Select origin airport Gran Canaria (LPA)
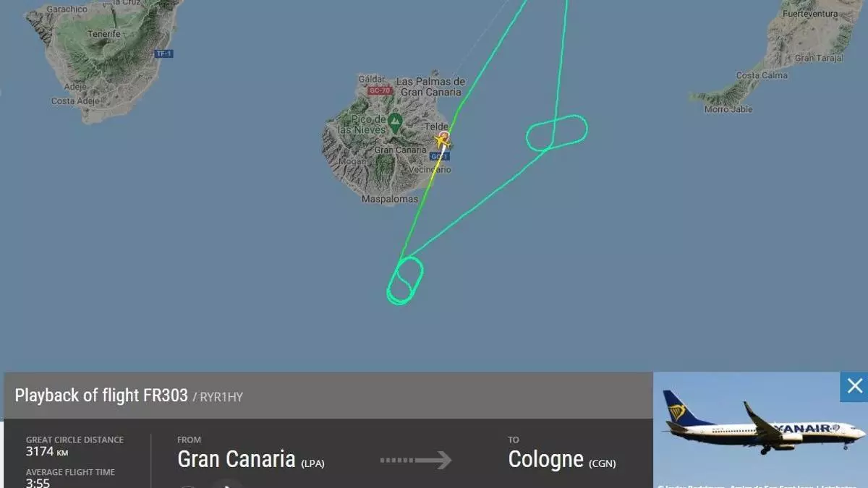 tap(250, 459)
